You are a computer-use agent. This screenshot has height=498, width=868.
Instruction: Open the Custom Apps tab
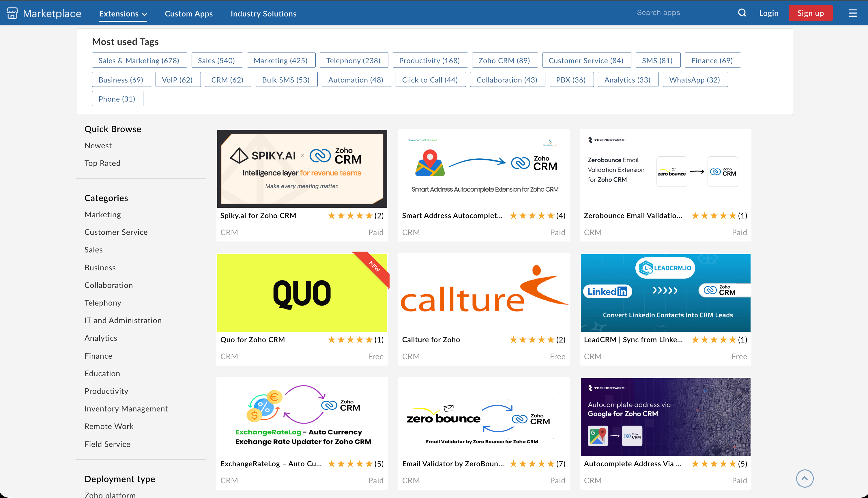click(189, 14)
